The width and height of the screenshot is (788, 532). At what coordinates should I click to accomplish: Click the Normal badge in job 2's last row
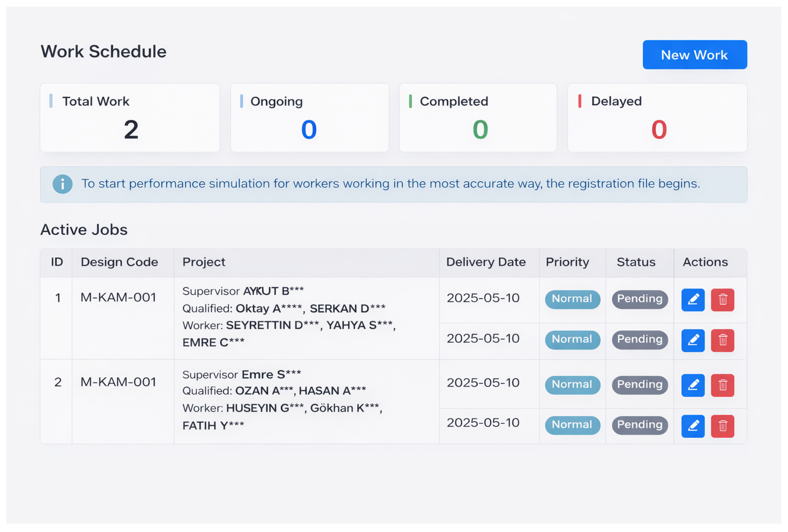[x=572, y=425]
